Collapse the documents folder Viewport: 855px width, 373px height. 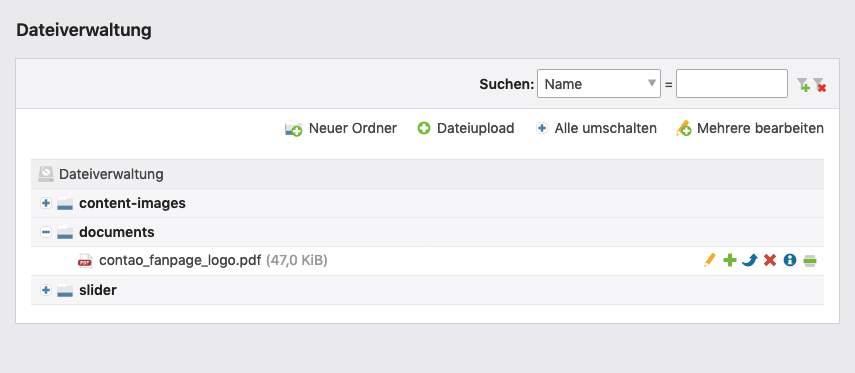tap(46, 232)
